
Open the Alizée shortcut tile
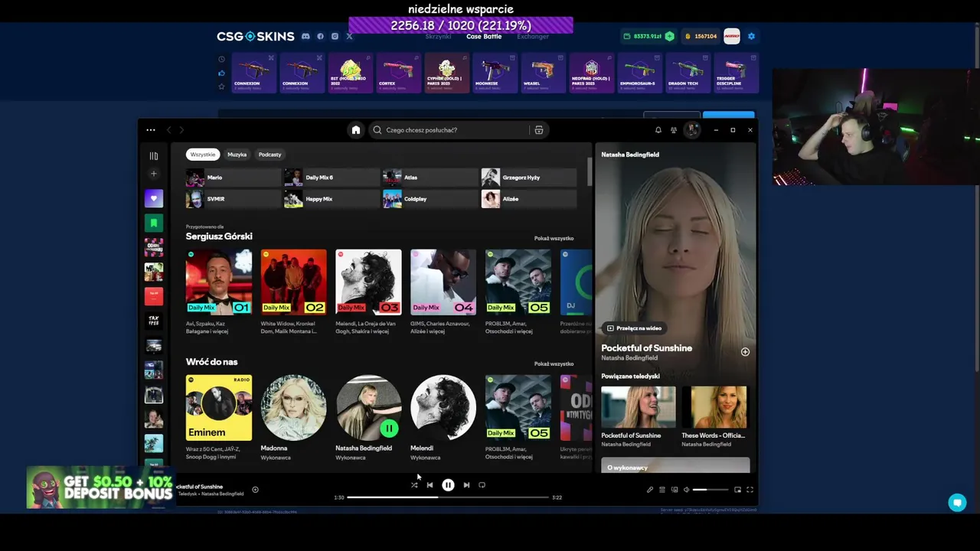529,199
